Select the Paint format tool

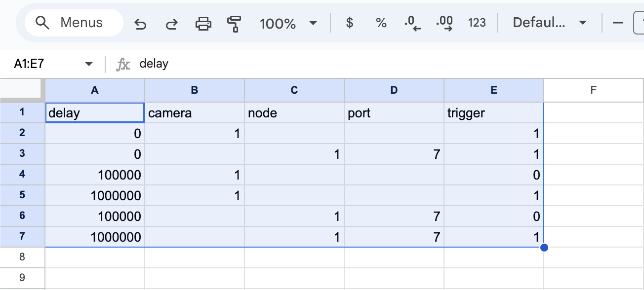point(234,23)
